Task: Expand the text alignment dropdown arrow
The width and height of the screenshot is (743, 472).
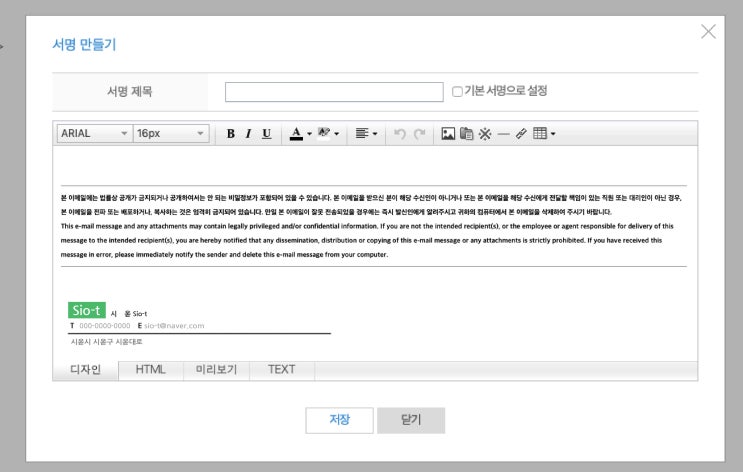Action: 375,134
